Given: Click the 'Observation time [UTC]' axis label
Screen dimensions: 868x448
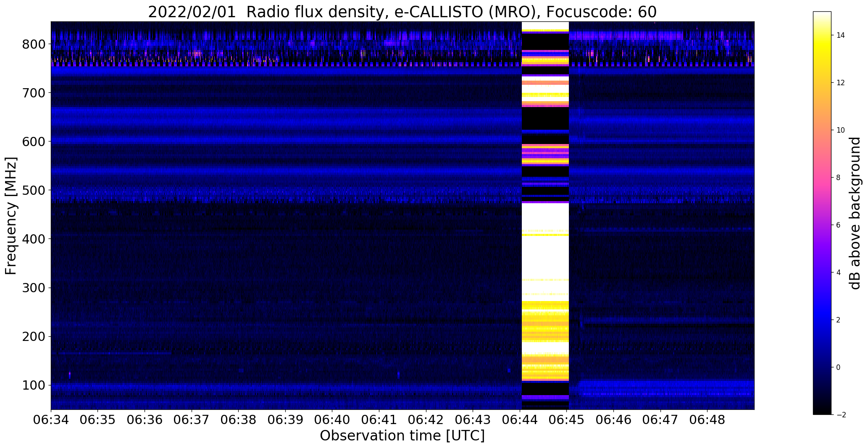Looking at the screenshot, I should (x=402, y=436).
